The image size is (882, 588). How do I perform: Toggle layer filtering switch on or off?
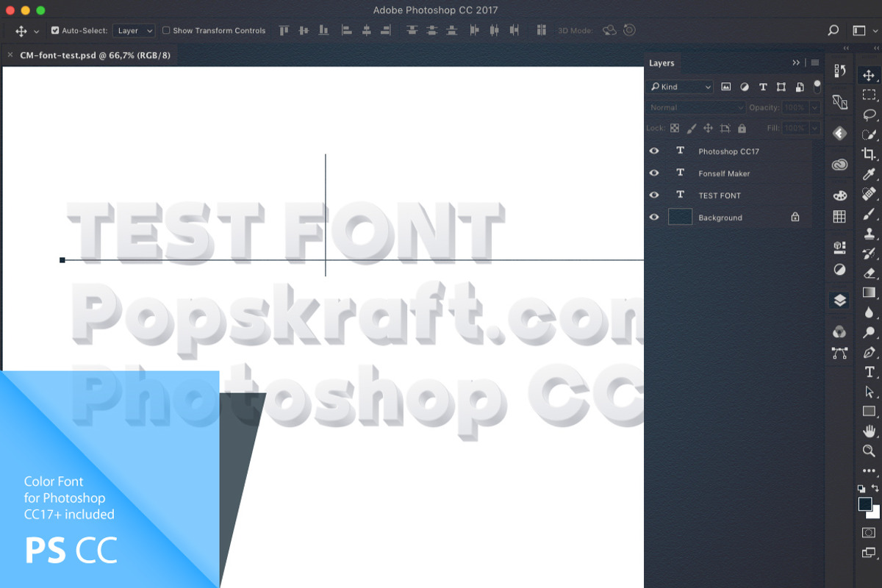click(x=817, y=87)
